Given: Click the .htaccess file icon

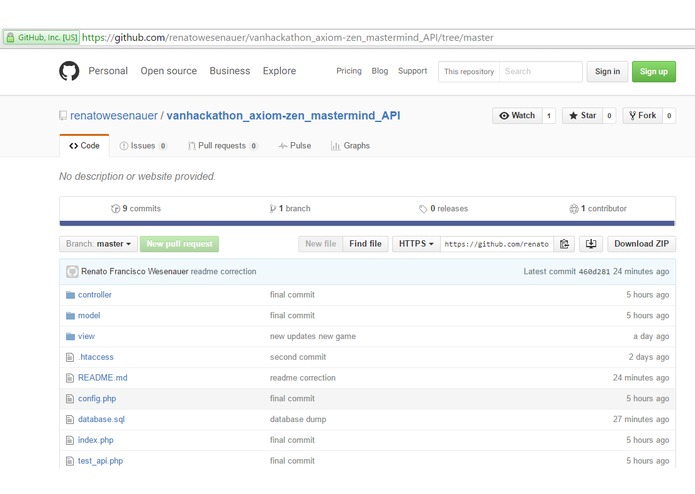Looking at the screenshot, I should [x=70, y=357].
